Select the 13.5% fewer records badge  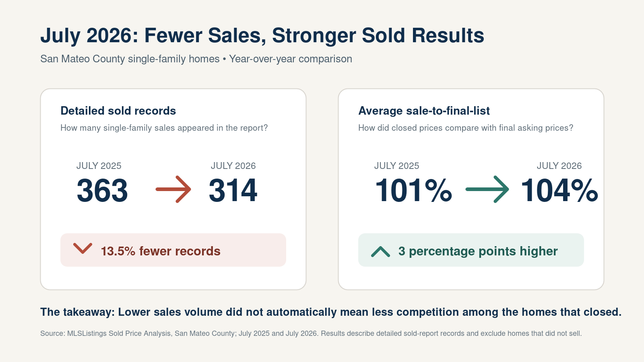[x=173, y=250]
